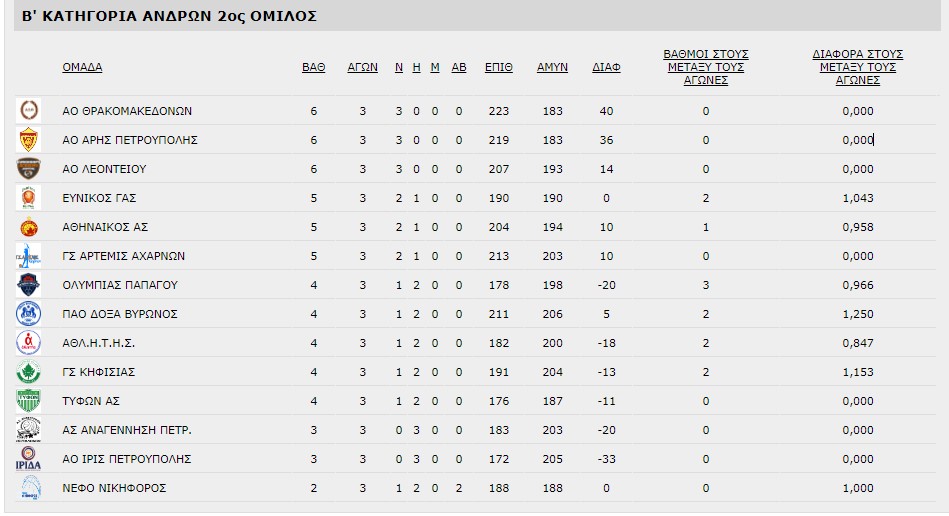The image size is (949, 516).
Task: Click the ΟΛΥΜΠΙΑΣ ΠΑΠΑΓΟΥ team logo
Action: click(28, 285)
